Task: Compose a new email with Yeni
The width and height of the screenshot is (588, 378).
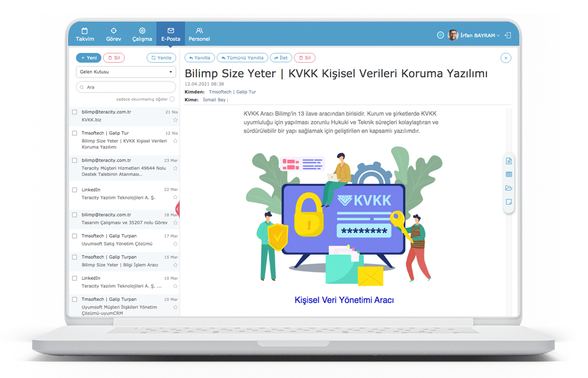Action: (88, 58)
